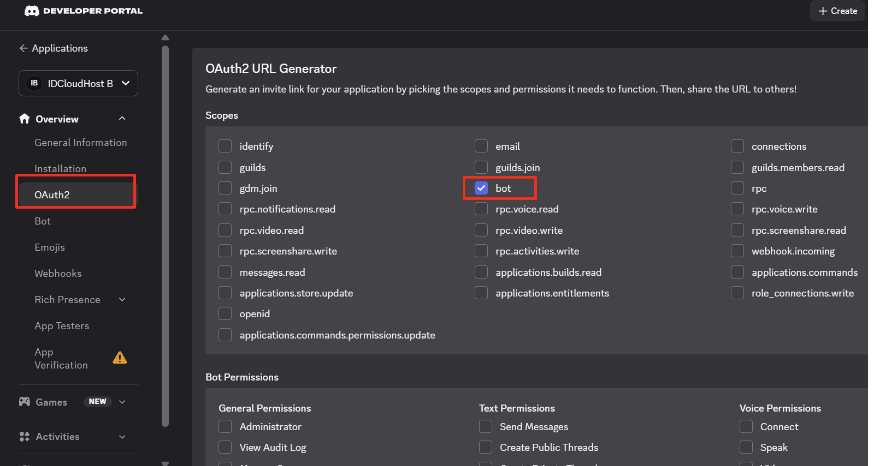This screenshot has width=874, height=466.
Task: Click the sidebar scrollbar thumb
Action: pos(165,236)
